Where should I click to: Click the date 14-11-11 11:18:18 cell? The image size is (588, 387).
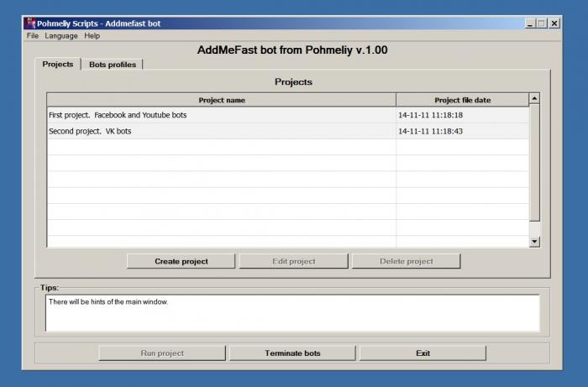coord(462,115)
